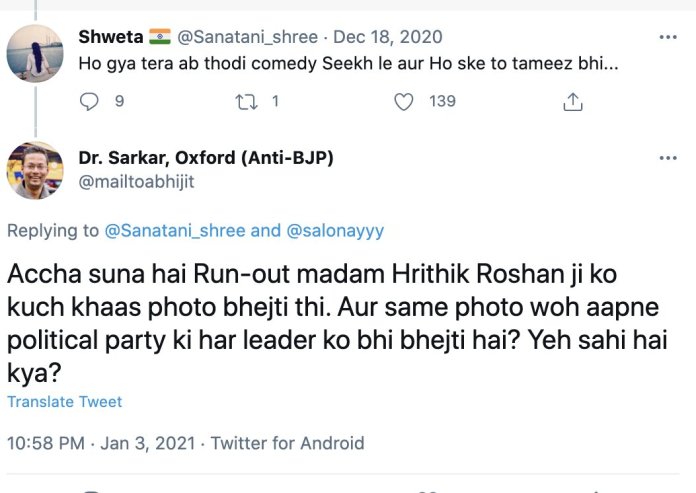The height and width of the screenshot is (493, 696).
Task: Open Dr. Sarkar's profile picture
Action: coord(35,171)
